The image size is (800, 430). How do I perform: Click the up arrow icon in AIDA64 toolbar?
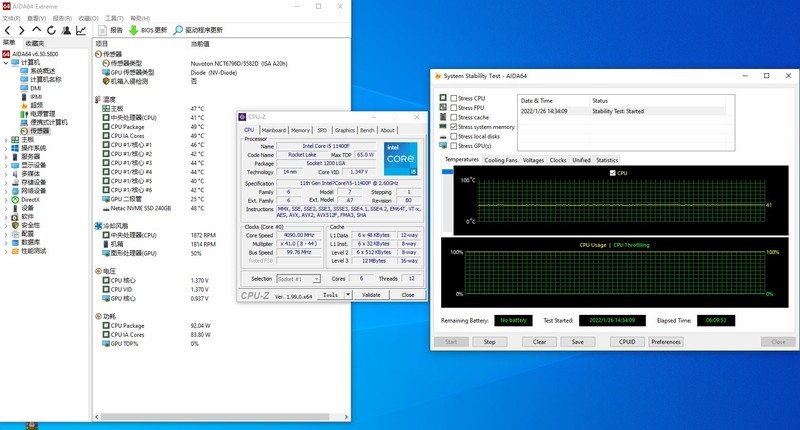click(36, 31)
